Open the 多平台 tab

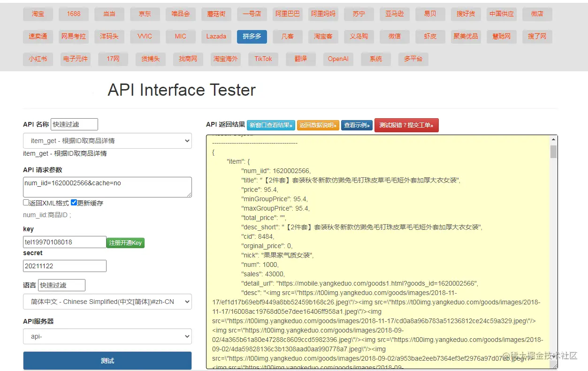pyautogui.click(x=413, y=59)
